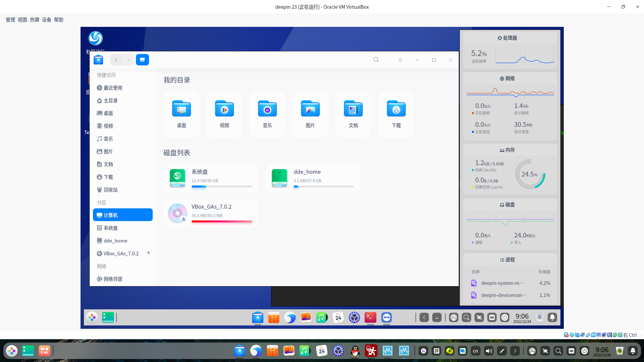Click the 内存 section header in monitor panel
This screenshot has width=644, height=362.
(x=507, y=150)
